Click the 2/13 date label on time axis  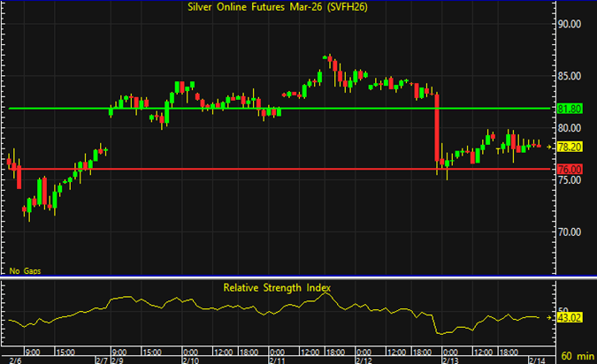click(449, 360)
